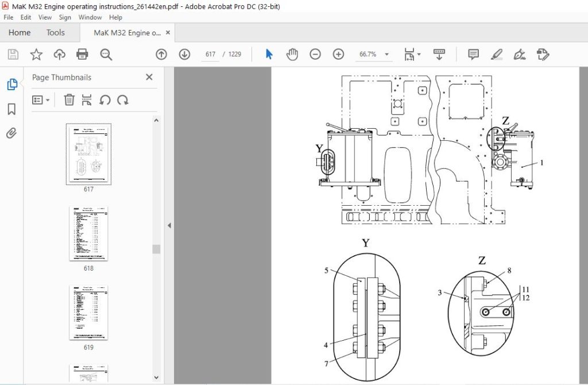This screenshot has height=385, width=588.
Task: Expand thumbnail options dropdown menu
Action: tap(41, 100)
